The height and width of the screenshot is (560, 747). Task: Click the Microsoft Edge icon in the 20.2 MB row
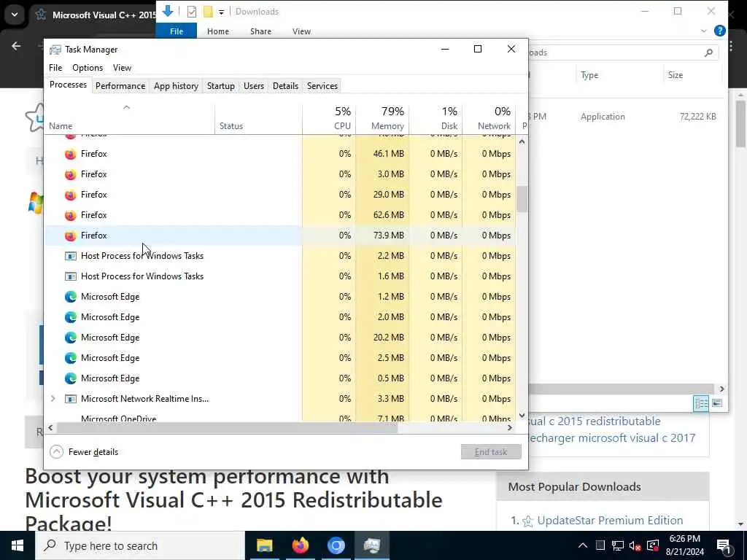click(x=71, y=338)
